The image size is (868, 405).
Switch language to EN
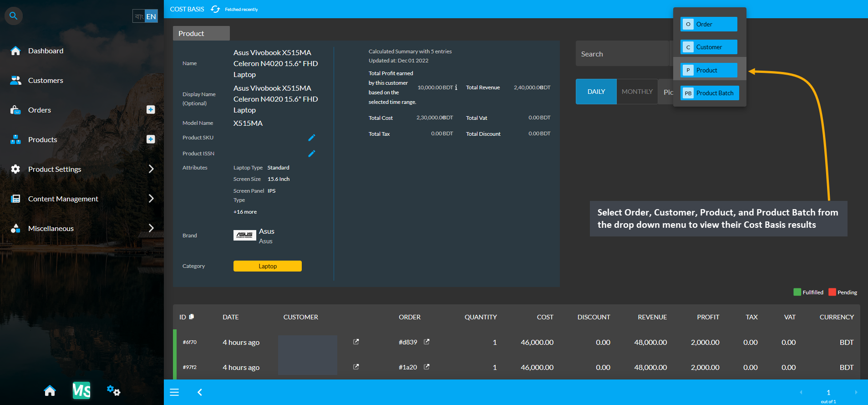click(x=151, y=16)
